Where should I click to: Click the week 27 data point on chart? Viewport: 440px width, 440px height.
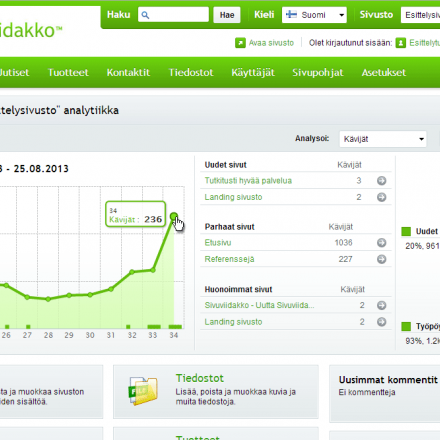coord(27,297)
